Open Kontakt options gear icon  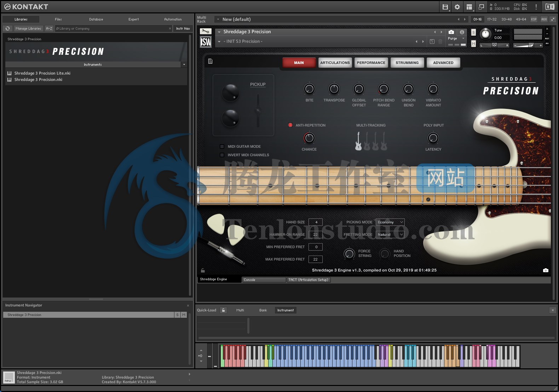coord(457,7)
